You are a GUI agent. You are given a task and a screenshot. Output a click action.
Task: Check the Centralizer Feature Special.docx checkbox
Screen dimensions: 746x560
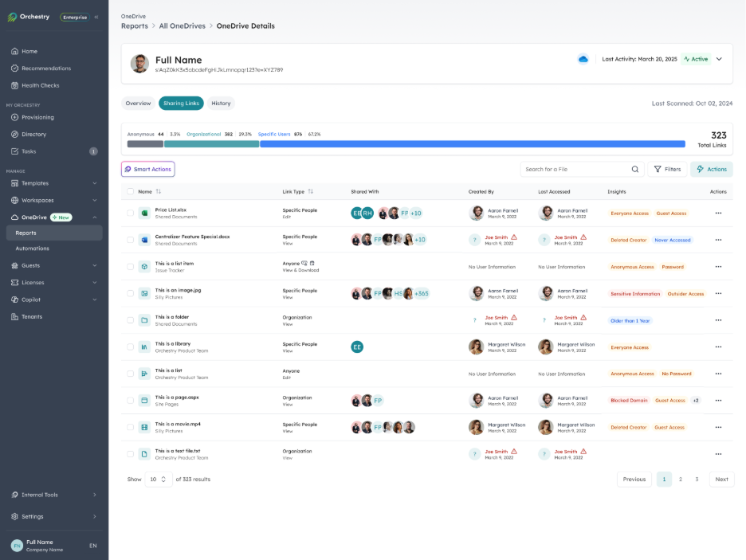pos(131,240)
